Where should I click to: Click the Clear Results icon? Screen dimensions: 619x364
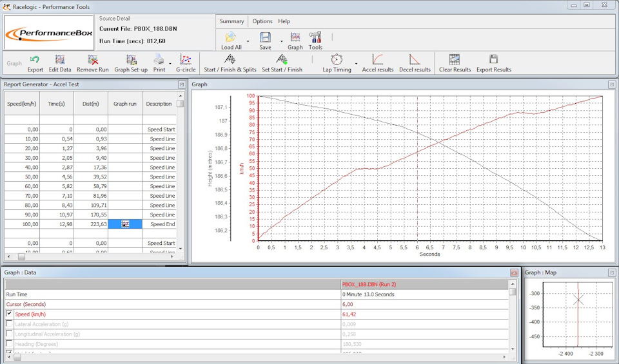click(x=455, y=62)
